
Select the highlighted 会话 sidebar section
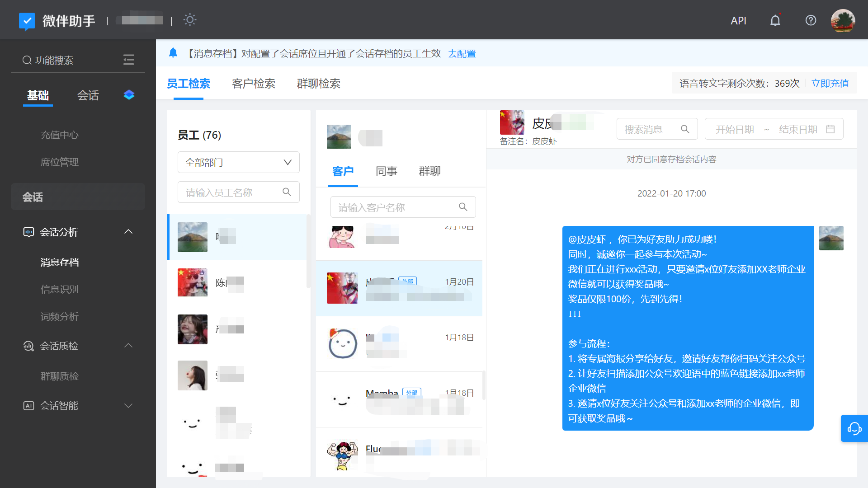(x=78, y=197)
